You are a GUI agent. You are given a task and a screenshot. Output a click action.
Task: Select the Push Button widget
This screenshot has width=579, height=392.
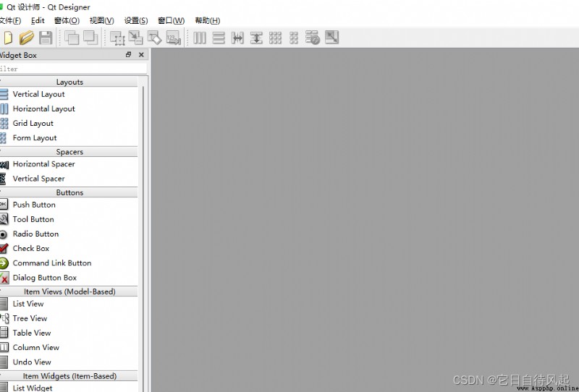click(69, 205)
